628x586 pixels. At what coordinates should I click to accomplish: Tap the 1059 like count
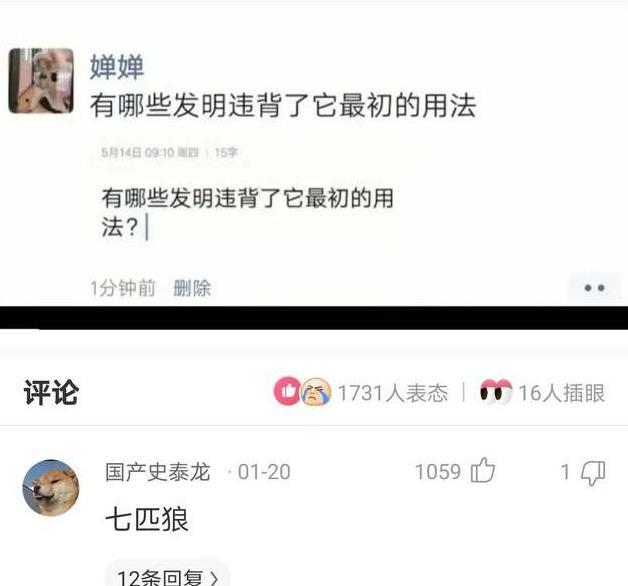point(438,471)
